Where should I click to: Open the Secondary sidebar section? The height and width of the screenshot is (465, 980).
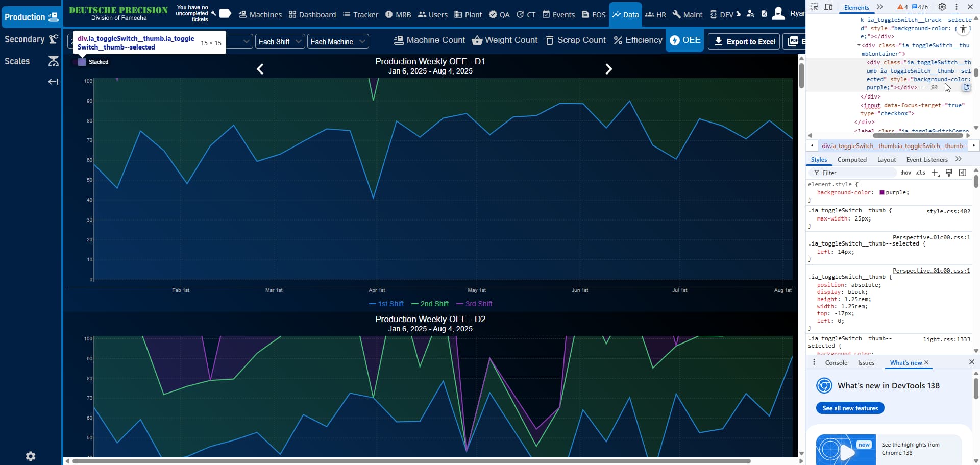point(31,39)
